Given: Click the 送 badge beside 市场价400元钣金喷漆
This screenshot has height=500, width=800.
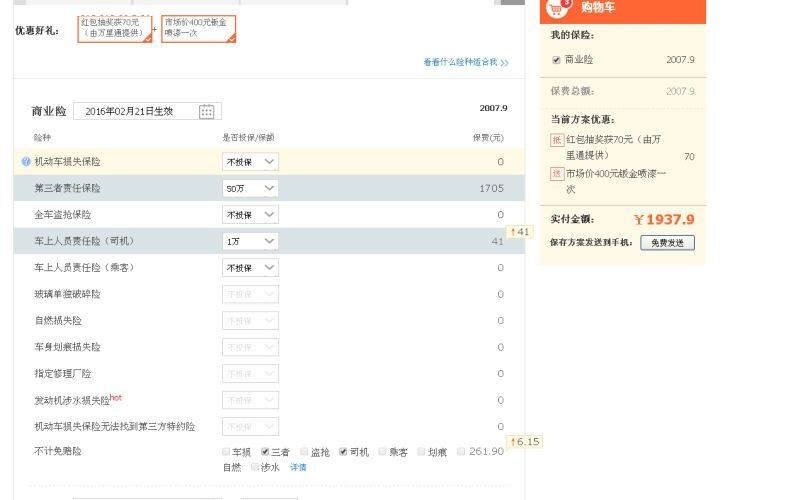Looking at the screenshot, I should point(557,174).
